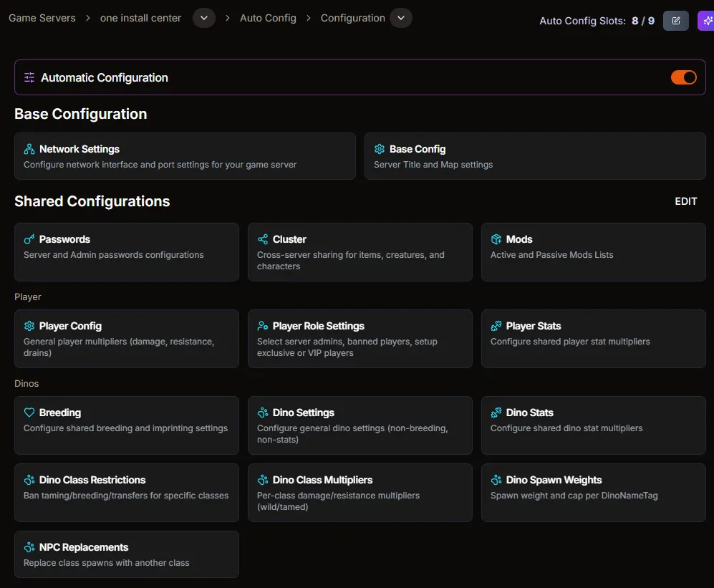This screenshot has width=714, height=588.
Task: Click the Player Role Settings person icon
Action: click(262, 326)
